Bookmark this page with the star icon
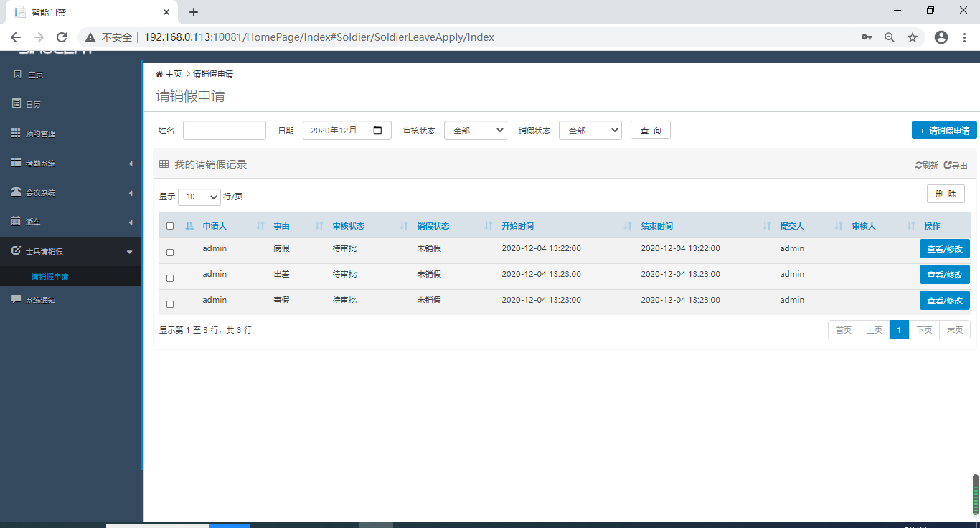Screen dimensions: 980x528 913,37
